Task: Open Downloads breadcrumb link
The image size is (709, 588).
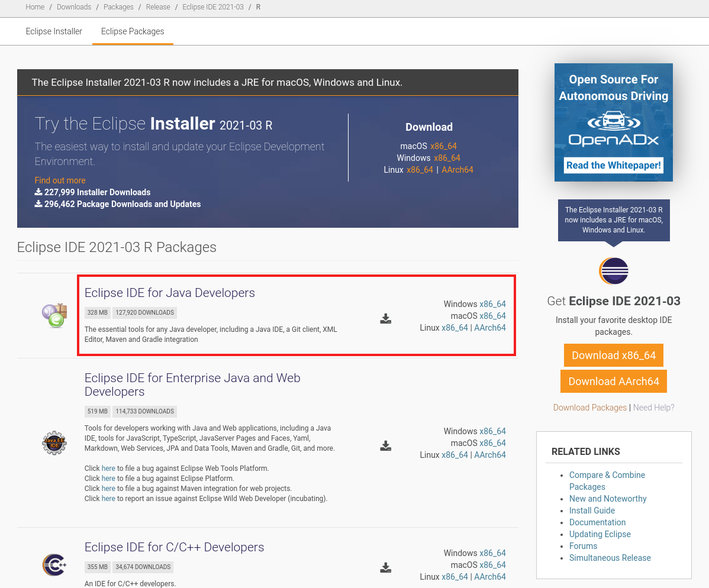Action: pyautogui.click(x=74, y=7)
